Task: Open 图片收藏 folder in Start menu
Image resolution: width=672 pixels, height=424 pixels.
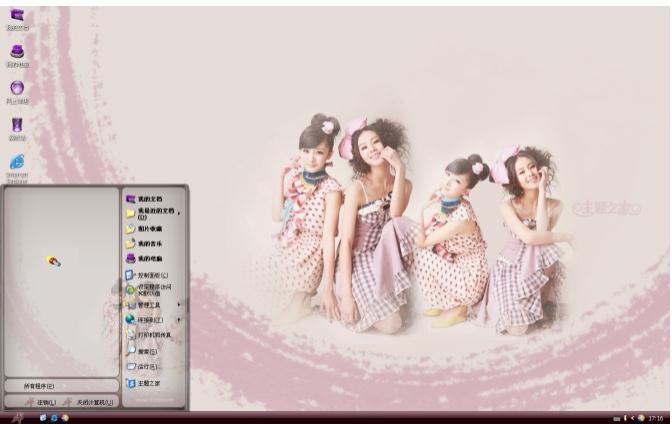Action: coord(144,229)
